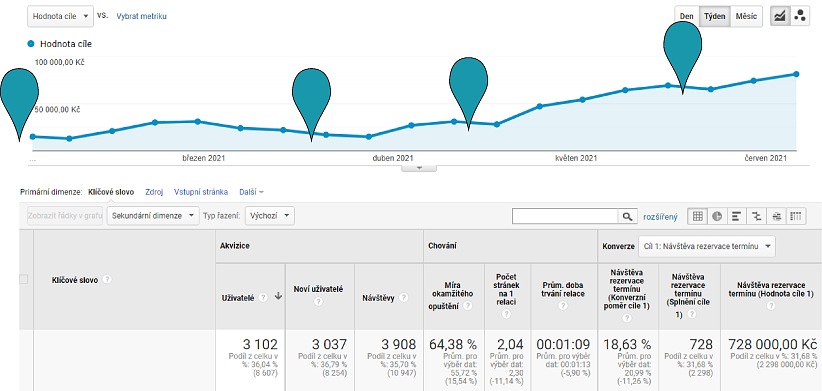Click the magnifier search icon
Image resolution: width=822 pixels, height=391 pixels.
coord(628,216)
